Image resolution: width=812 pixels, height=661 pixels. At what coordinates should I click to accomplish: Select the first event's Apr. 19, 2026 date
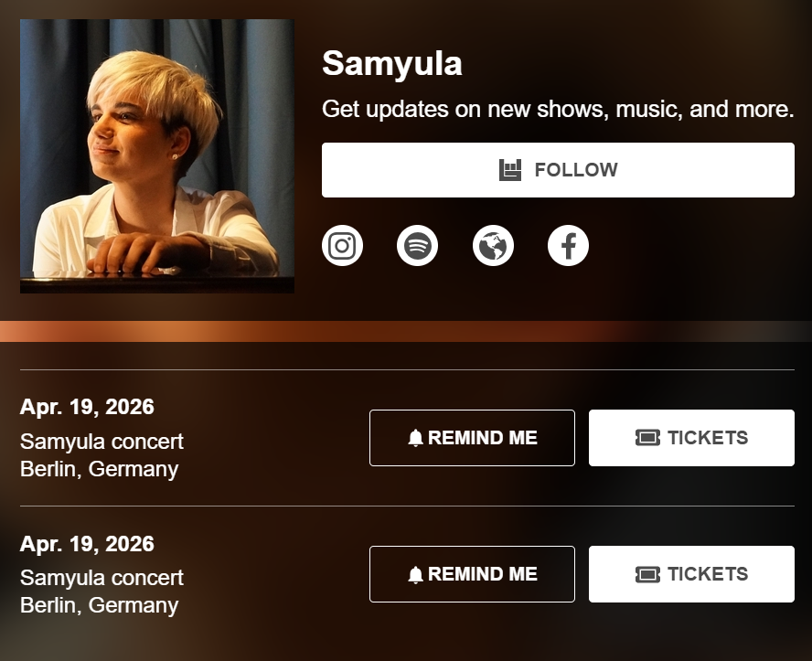87,407
